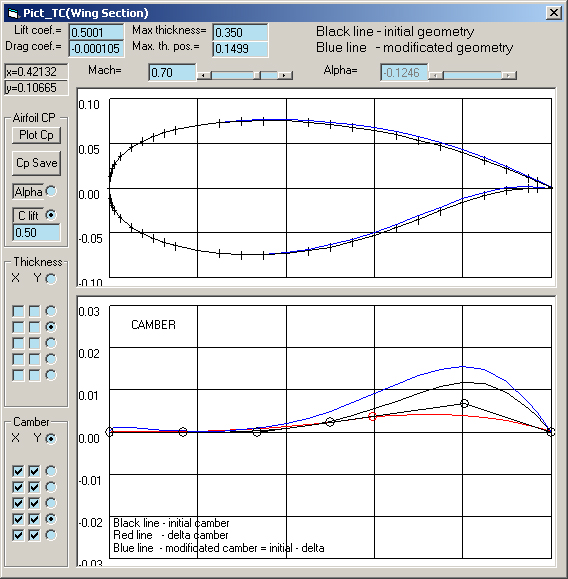Image resolution: width=568 pixels, height=579 pixels.
Task: Uncheck first Camber row X checkbox
Action: (18, 471)
